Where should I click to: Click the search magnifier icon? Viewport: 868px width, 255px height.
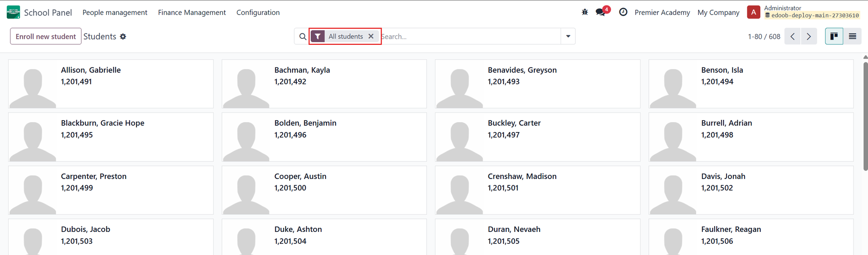[302, 37]
